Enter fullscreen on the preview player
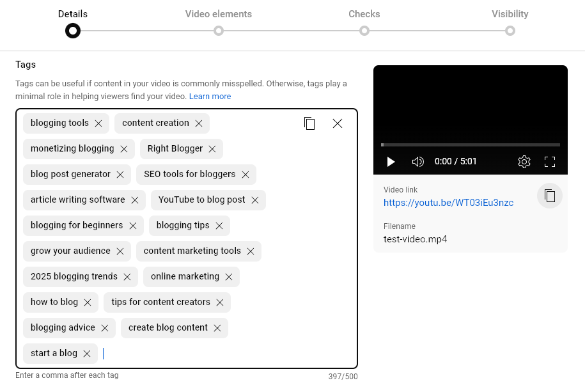The height and width of the screenshot is (392, 585). [x=550, y=162]
